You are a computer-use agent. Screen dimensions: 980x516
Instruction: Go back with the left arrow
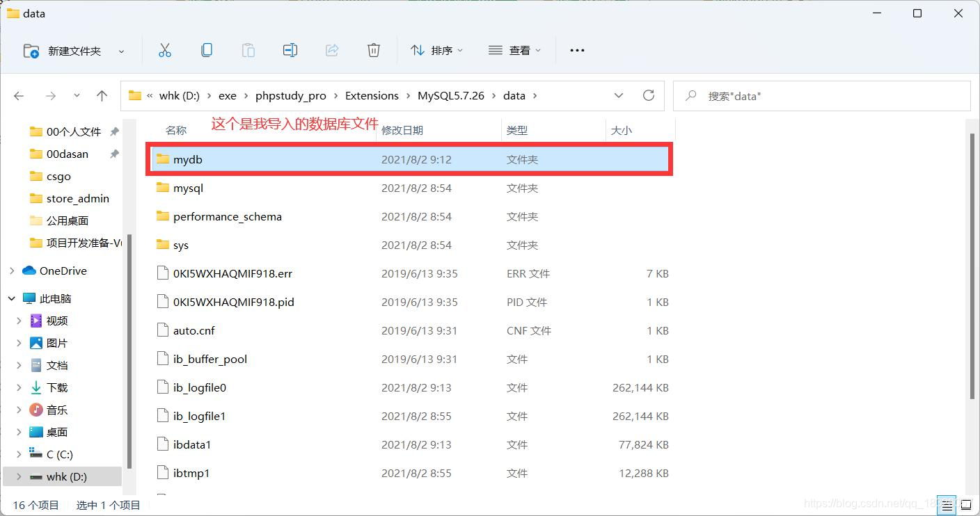tap(19, 96)
